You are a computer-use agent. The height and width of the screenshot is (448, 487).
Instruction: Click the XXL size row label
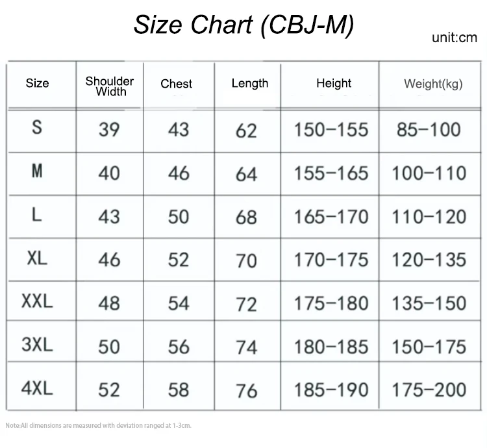(x=37, y=302)
